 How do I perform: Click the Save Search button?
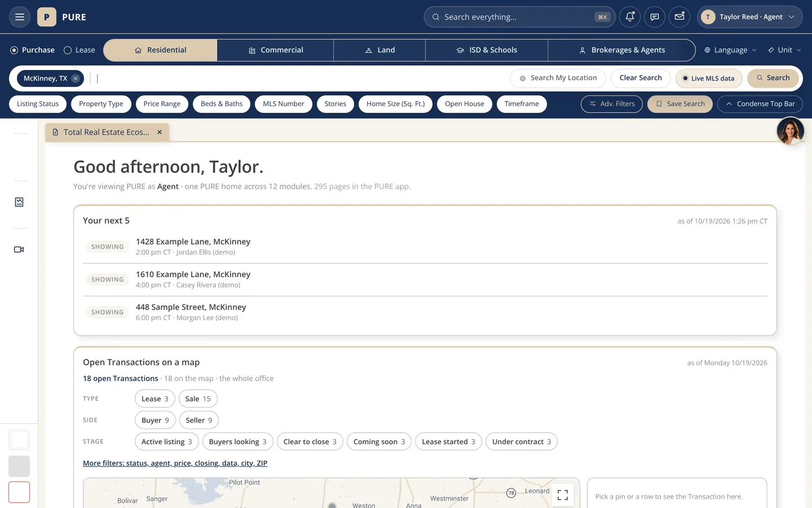680,104
